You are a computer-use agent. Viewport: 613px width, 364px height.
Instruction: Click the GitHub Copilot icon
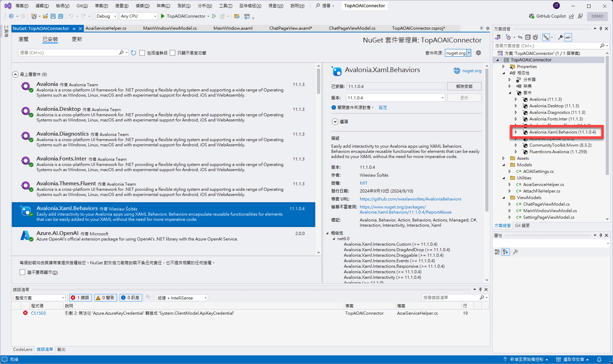(x=532, y=16)
